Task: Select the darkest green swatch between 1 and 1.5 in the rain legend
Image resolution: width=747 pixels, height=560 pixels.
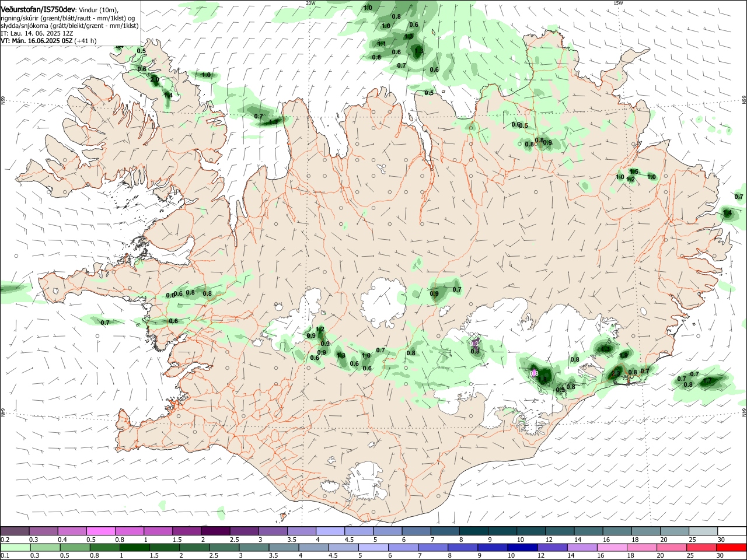Action: [x=134, y=547]
